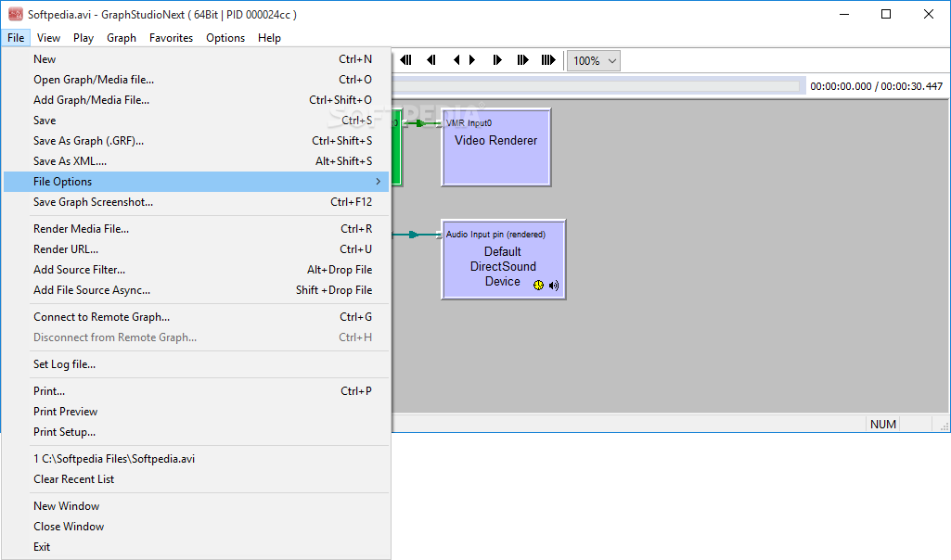The image size is (951, 560).
Task: Open the Play menu
Action: coord(84,38)
